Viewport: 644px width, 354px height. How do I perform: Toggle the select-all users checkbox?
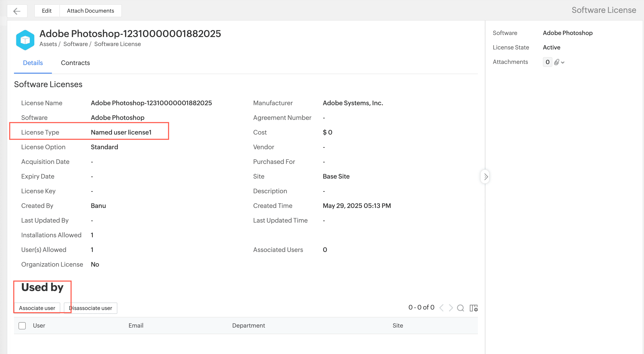pyautogui.click(x=22, y=326)
